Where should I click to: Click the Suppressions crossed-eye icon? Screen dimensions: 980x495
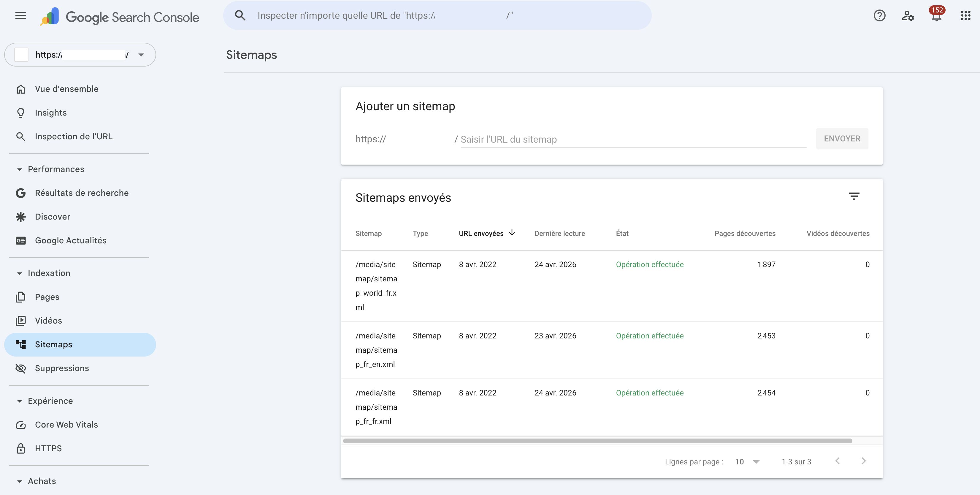click(x=21, y=368)
